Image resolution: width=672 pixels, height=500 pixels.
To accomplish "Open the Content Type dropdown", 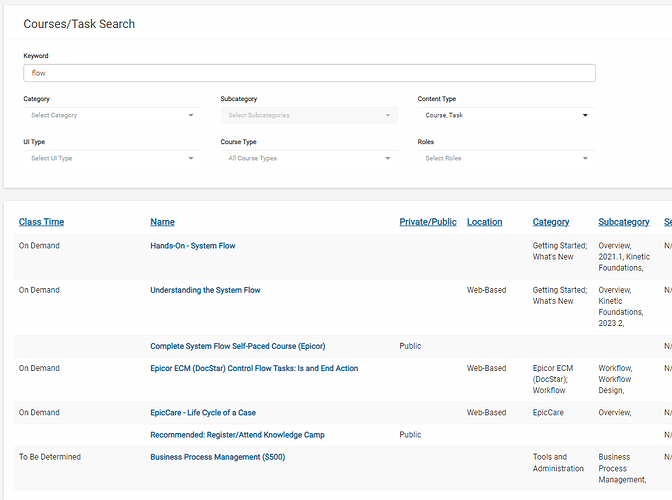I will point(506,115).
